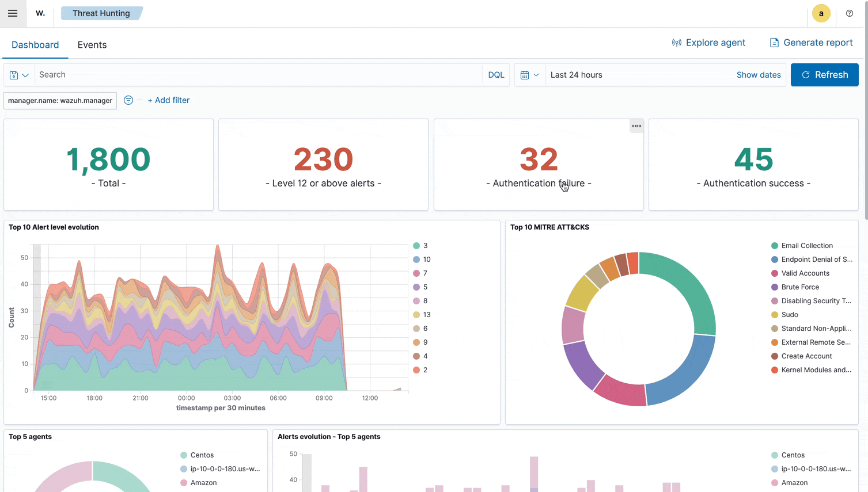Click the Amazon color dot in legend
Viewport: 868px width, 492px height.
point(185,483)
